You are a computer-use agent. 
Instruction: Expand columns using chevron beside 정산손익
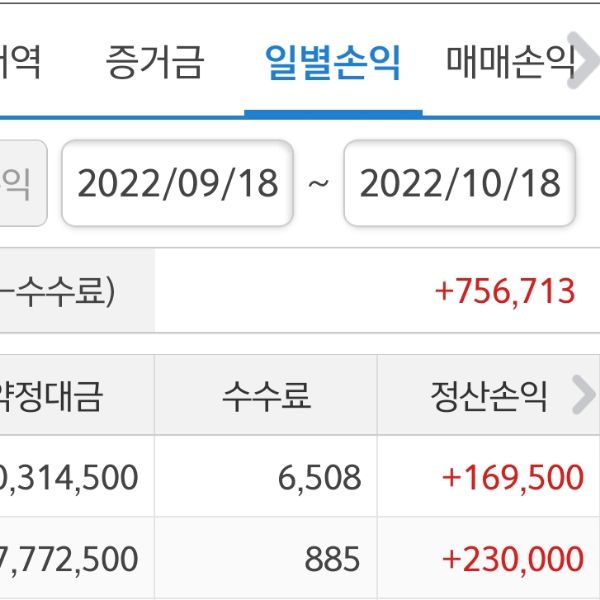582,397
